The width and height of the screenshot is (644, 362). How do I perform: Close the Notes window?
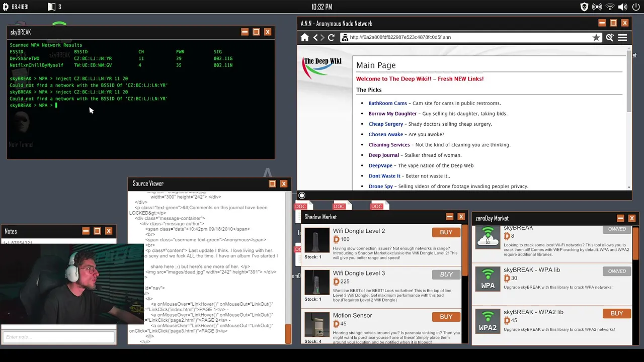click(109, 231)
